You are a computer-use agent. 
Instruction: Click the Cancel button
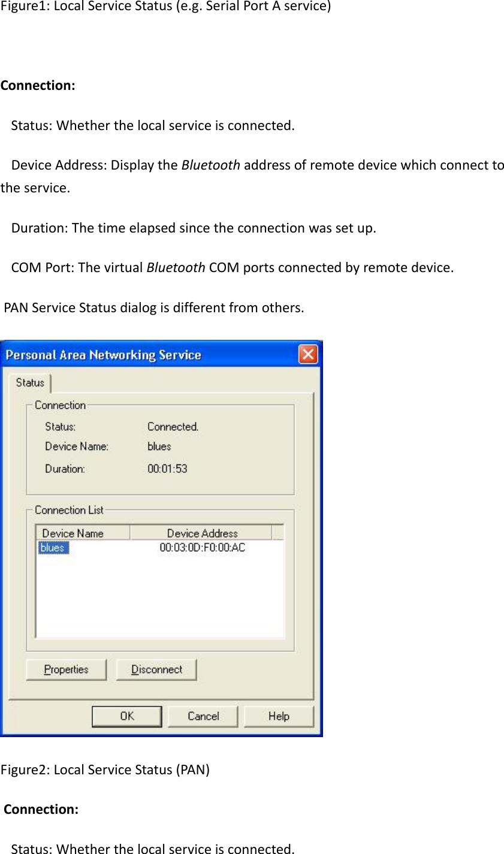[x=203, y=716]
